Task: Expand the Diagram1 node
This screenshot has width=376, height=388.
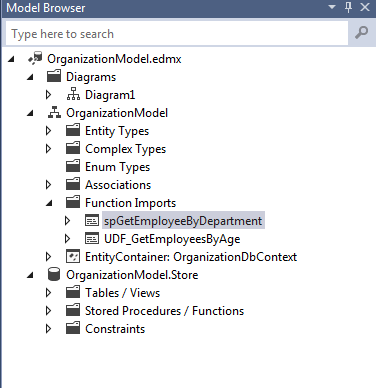Action: [49, 95]
